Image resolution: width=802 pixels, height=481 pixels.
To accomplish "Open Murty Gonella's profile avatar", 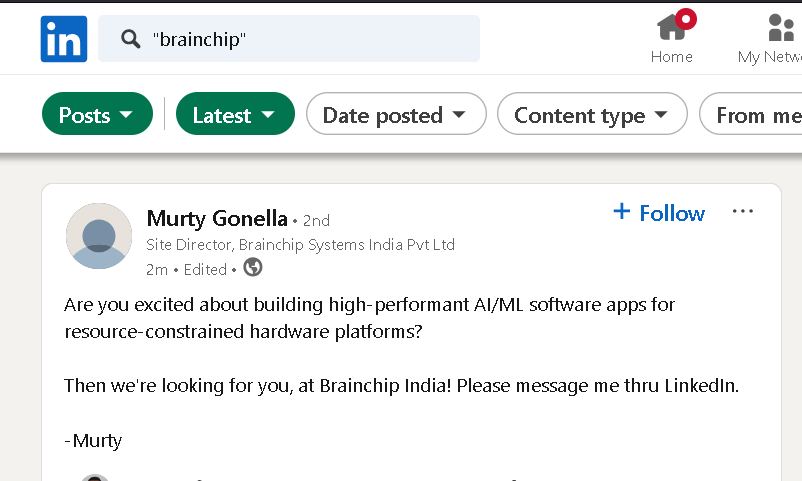I will [99, 236].
